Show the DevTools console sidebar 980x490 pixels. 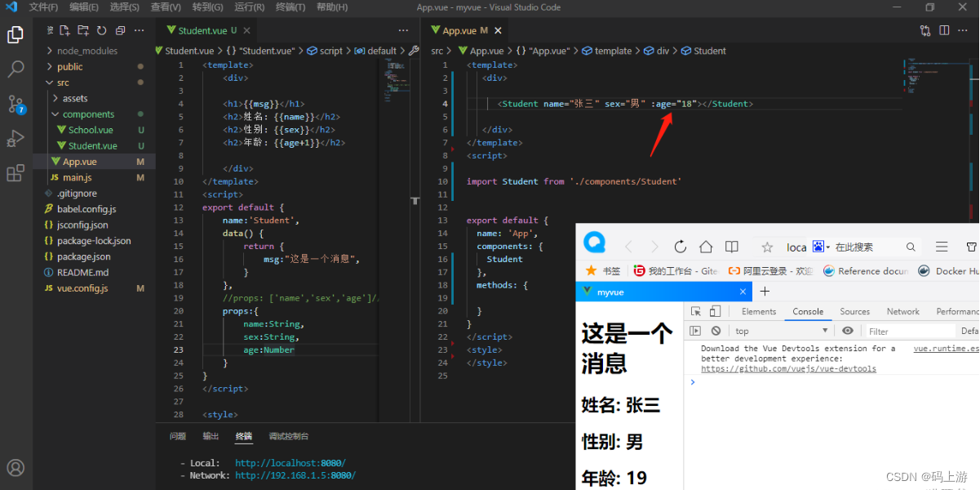[x=696, y=331]
